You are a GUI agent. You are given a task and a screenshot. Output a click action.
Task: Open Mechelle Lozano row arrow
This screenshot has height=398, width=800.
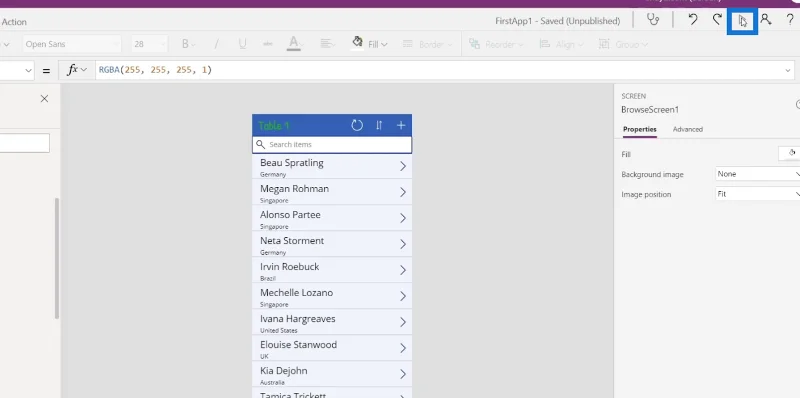pyautogui.click(x=403, y=296)
